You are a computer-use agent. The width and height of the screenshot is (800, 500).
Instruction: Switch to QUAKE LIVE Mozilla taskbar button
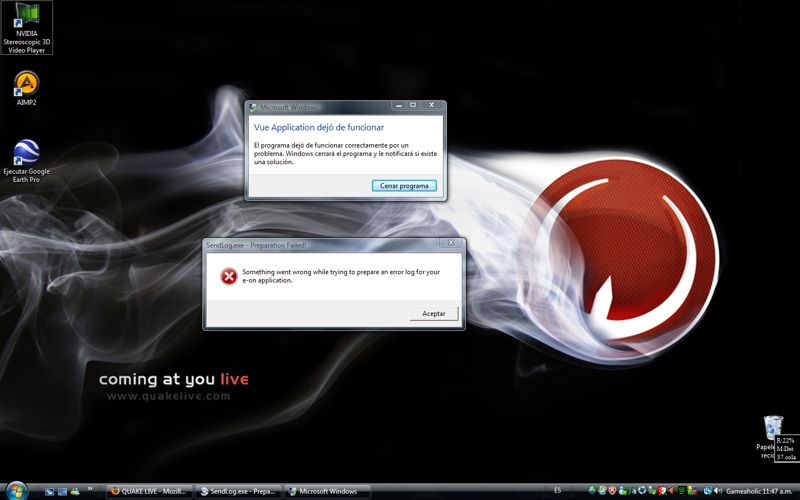click(151, 491)
